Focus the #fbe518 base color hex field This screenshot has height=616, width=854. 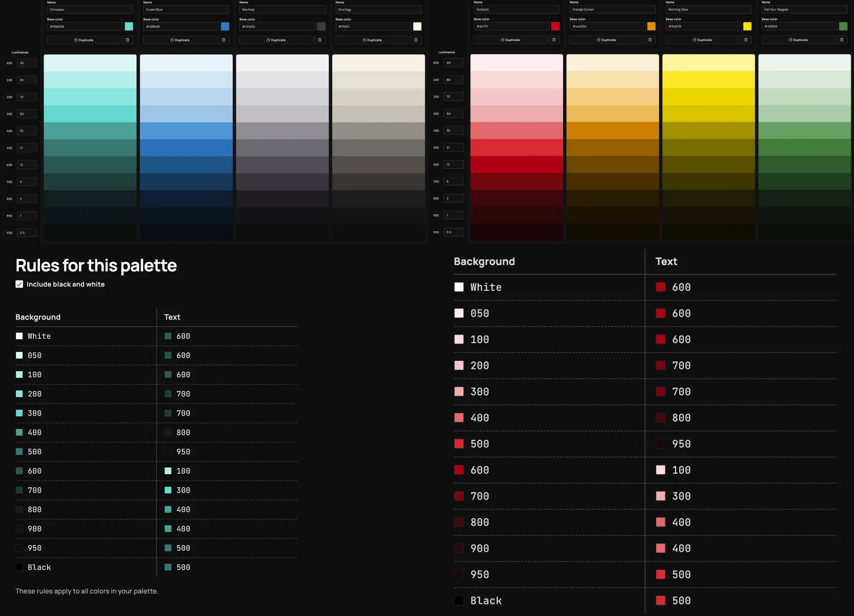pos(704,26)
